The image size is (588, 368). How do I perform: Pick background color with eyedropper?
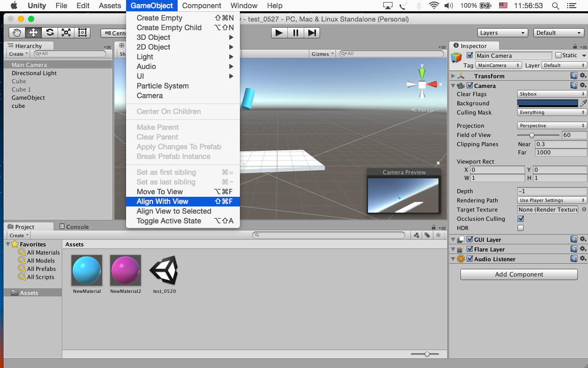pyautogui.click(x=583, y=103)
